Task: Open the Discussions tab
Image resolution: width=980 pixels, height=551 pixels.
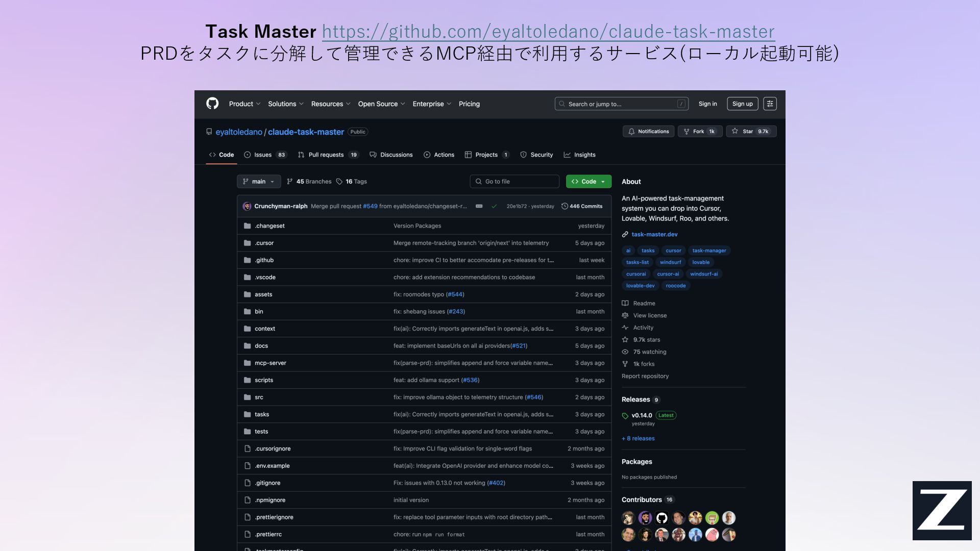Action: point(391,155)
